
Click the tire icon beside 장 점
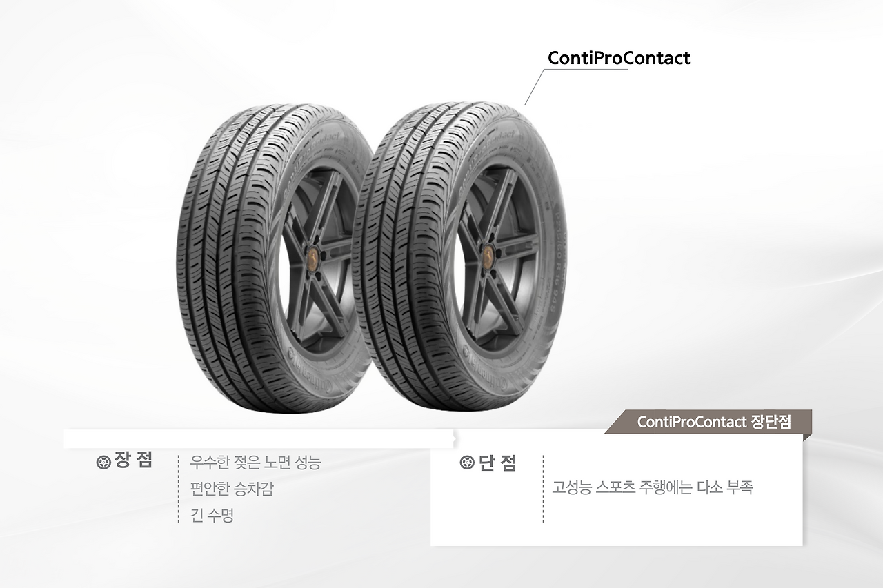pyautogui.click(x=103, y=461)
